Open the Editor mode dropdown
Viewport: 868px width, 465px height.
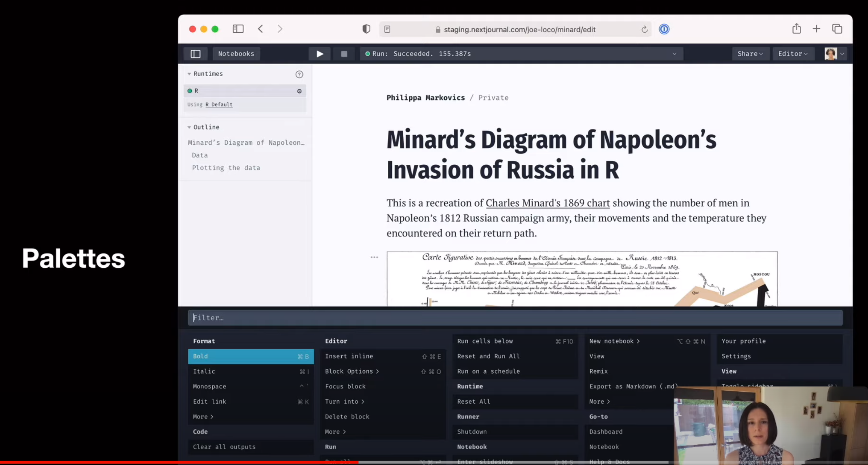(792, 54)
